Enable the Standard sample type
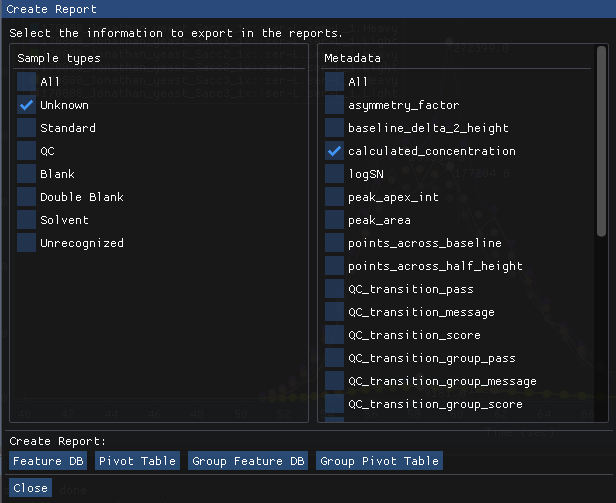Image resolution: width=616 pixels, height=503 pixels. click(x=26, y=128)
